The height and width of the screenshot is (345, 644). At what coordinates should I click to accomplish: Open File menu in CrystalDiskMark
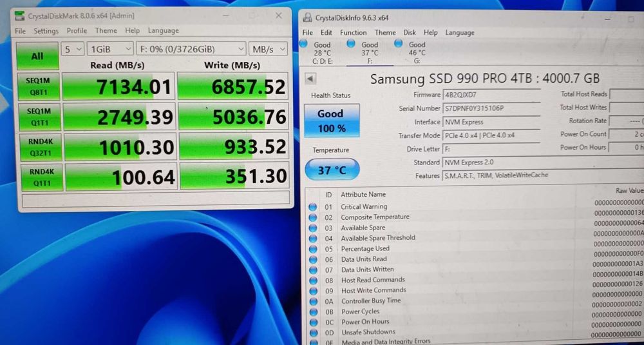[20, 31]
